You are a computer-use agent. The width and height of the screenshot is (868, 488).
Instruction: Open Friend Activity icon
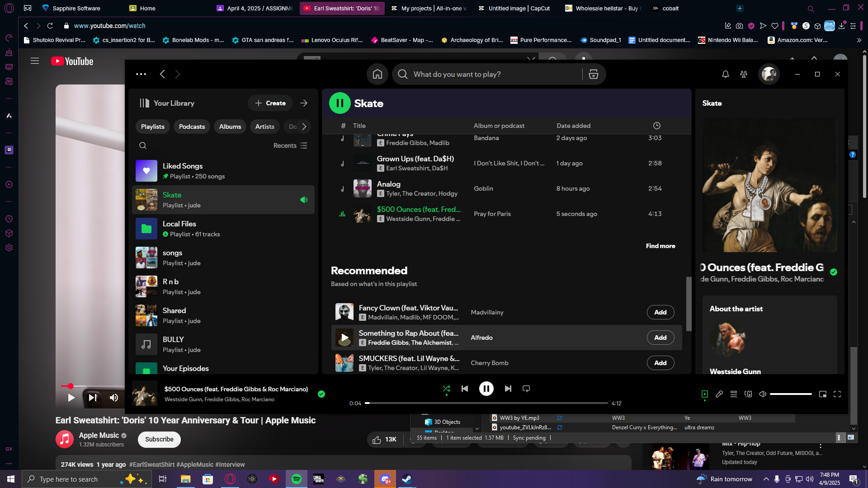tap(744, 75)
